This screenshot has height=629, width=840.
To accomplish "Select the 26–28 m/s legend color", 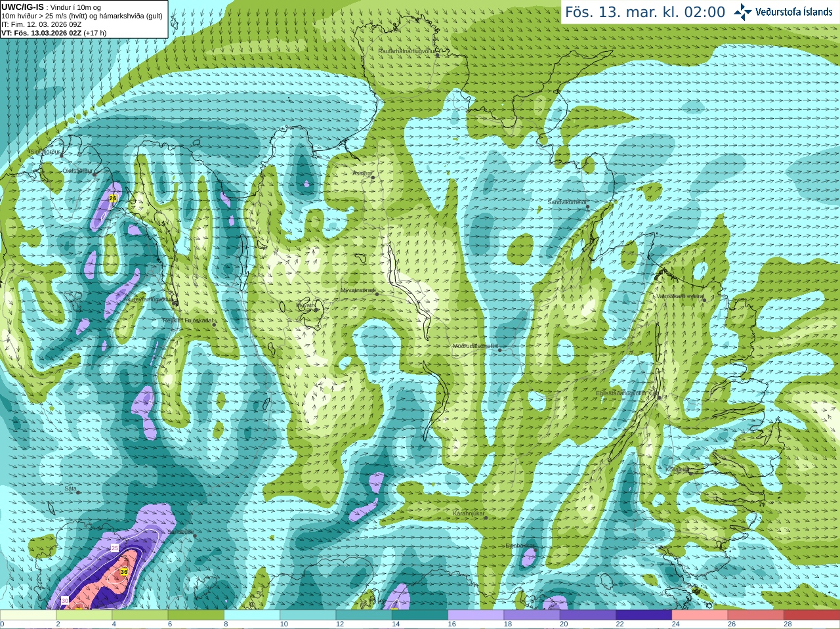I will point(756,615).
